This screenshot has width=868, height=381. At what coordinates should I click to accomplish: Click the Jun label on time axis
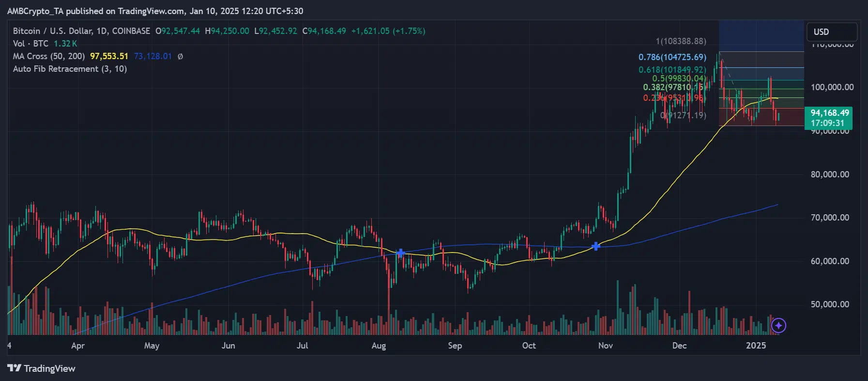tap(228, 346)
